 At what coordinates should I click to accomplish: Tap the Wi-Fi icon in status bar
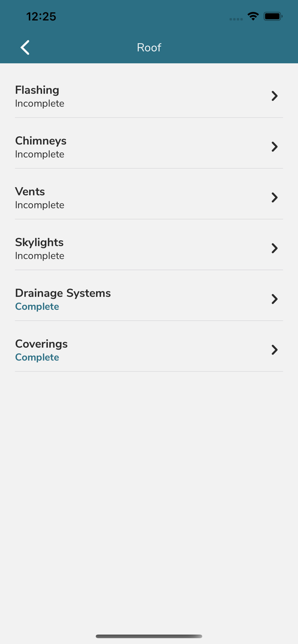coord(253,16)
